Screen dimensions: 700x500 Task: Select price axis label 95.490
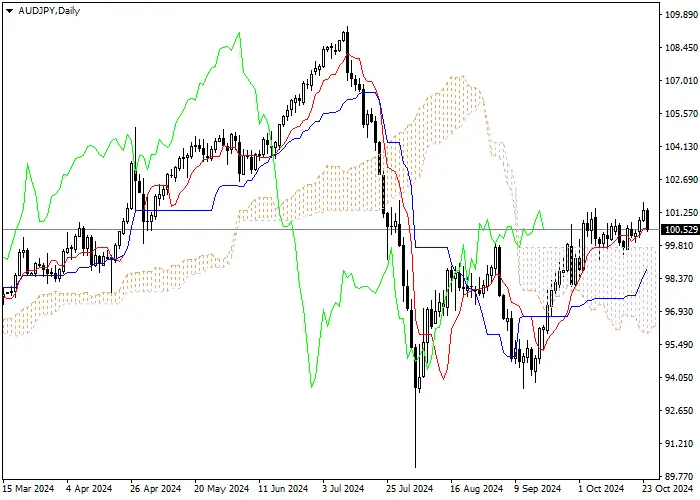[681, 345]
